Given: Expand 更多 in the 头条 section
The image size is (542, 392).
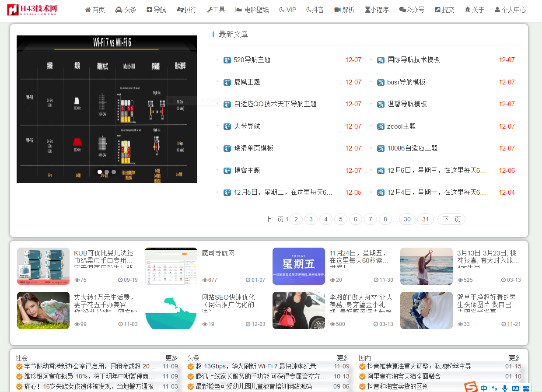Looking at the screenshot, I should [343, 358].
